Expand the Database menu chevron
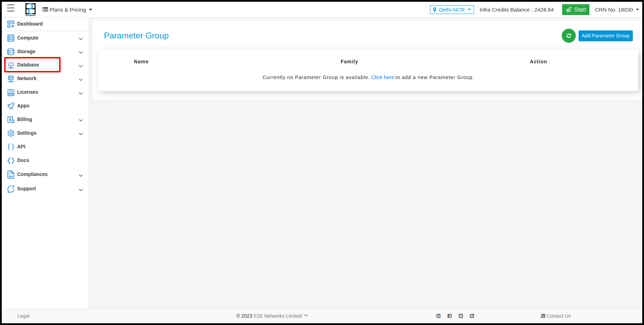Image resolution: width=644 pixels, height=325 pixels. coord(81,66)
